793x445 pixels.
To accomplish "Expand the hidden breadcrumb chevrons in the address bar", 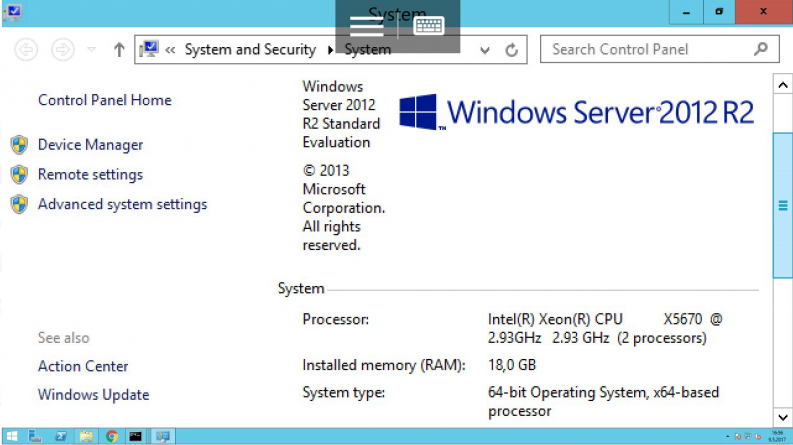I will coord(170,50).
